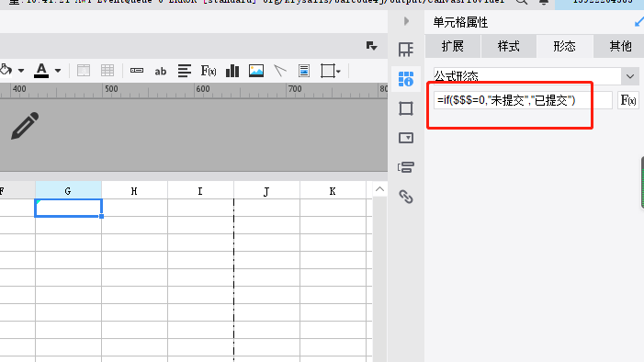Insert rich text via ab icon
644x362 pixels.
coord(160,71)
